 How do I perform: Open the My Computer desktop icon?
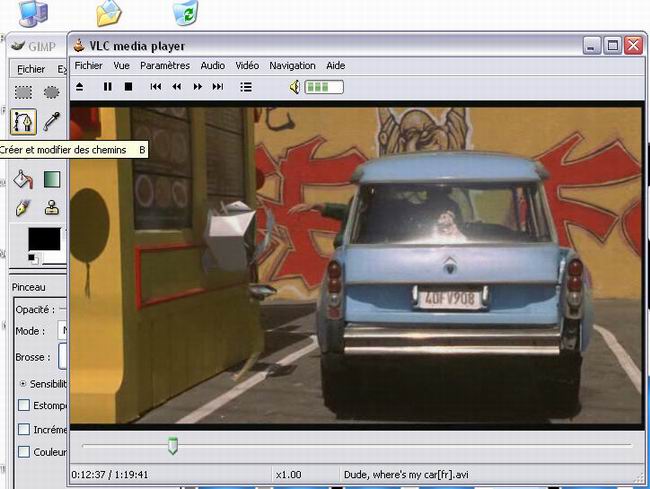coord(34,12)
